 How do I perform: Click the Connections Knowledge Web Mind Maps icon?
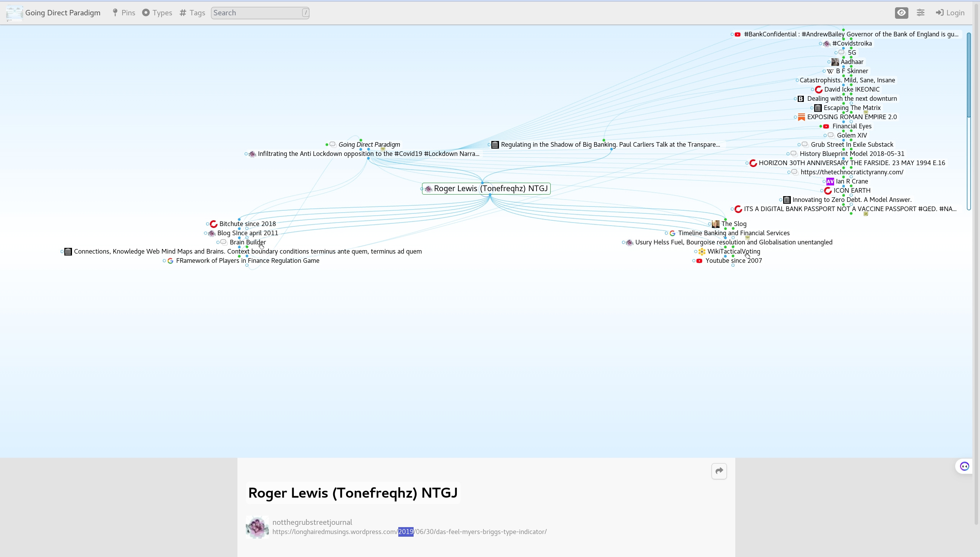pos(68,252)
